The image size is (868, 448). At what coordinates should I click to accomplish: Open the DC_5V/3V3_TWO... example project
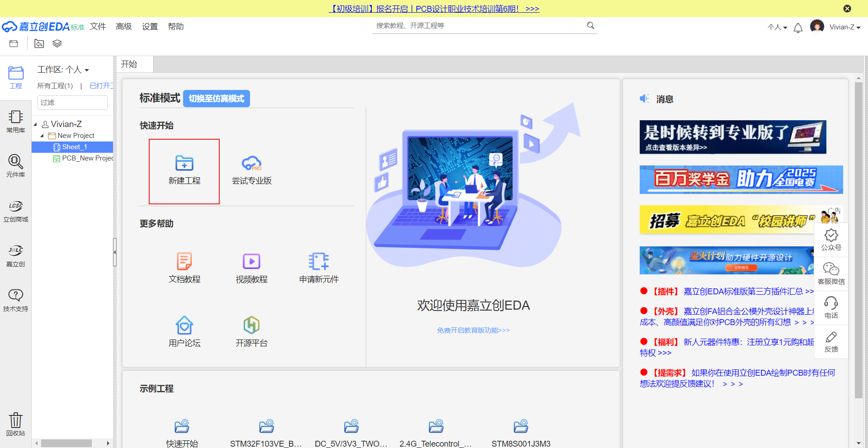click(x=351, y=434)
